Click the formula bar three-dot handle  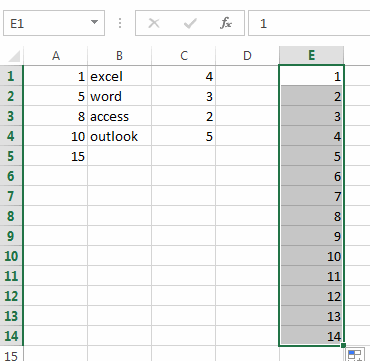click(120, 23)
